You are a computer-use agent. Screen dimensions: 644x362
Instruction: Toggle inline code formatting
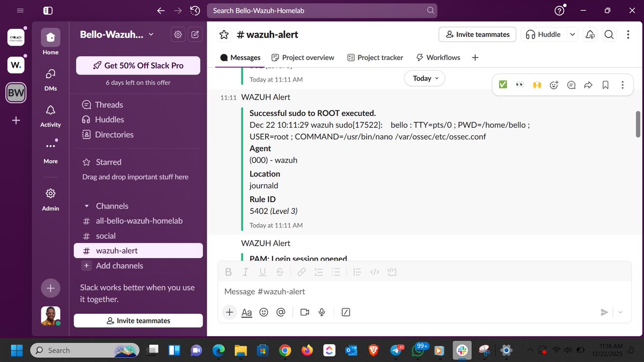[x=375, y=272]
